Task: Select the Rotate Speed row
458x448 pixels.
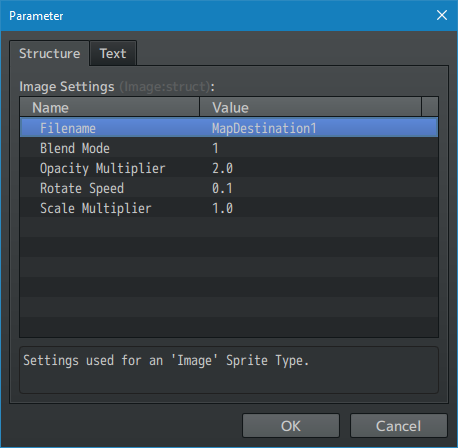Action: click(229, 188)
